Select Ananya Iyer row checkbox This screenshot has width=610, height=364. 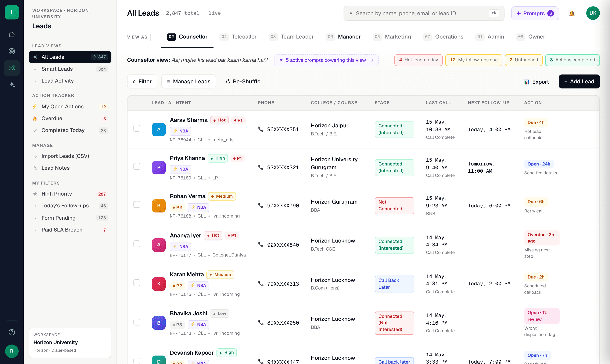[137, 244]
